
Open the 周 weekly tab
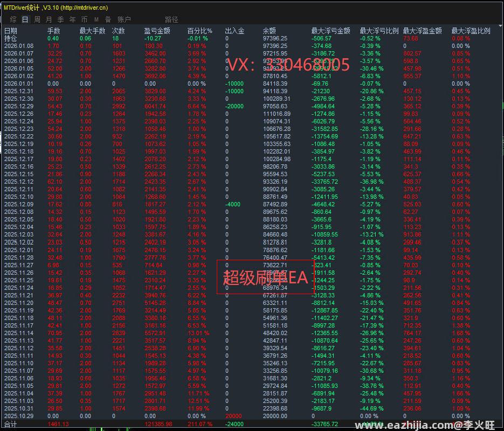(37, 19)
